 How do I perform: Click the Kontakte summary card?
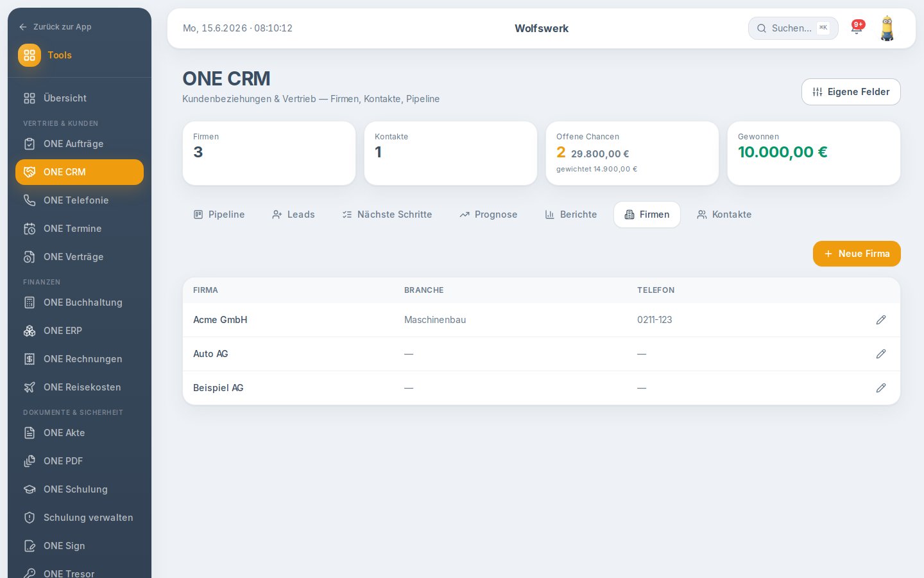[450, 153]
